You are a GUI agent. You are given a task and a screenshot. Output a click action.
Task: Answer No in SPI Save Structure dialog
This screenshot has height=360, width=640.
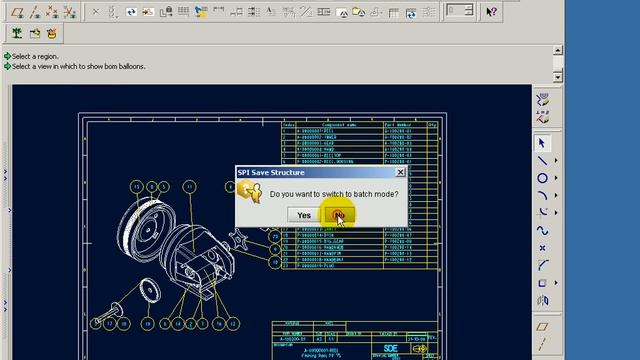click(339, 215)
